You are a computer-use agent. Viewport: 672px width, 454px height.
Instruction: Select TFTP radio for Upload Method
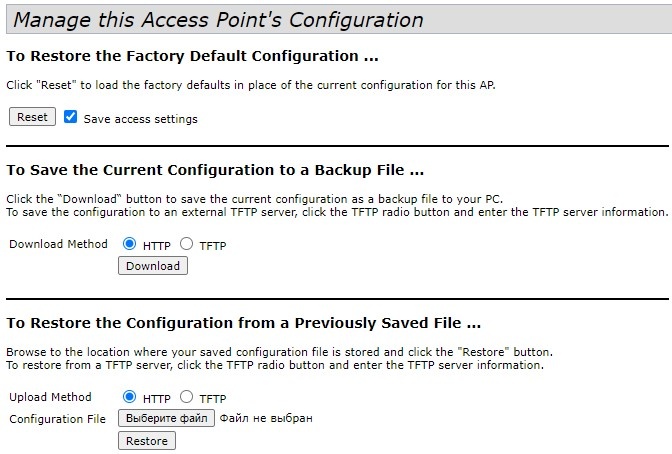[x=186, y=397]
